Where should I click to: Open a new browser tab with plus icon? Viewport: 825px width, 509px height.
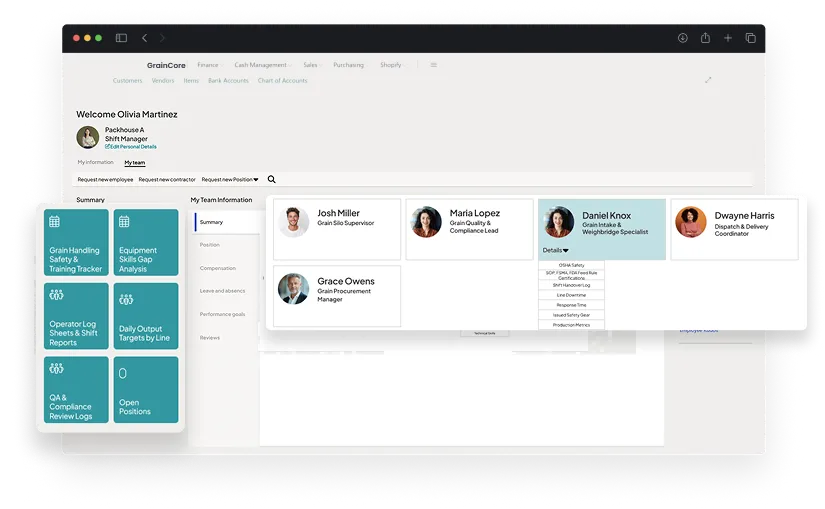point(728,38)
